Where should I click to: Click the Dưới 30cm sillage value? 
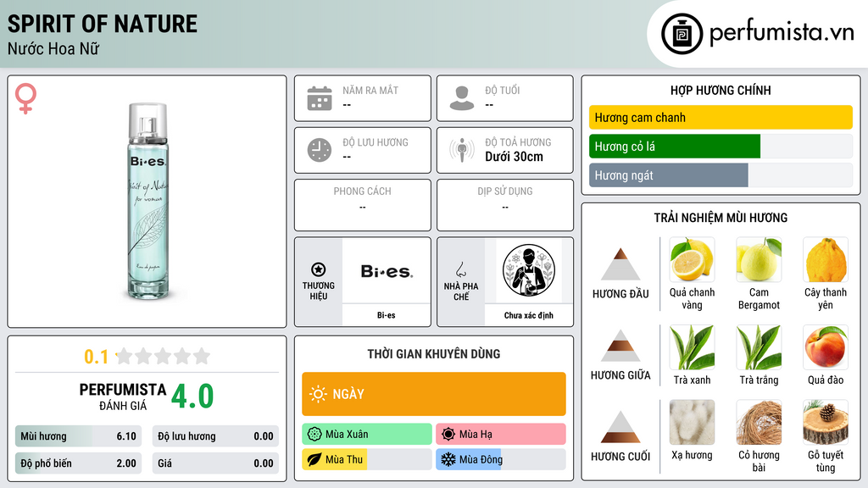[514, 157]
